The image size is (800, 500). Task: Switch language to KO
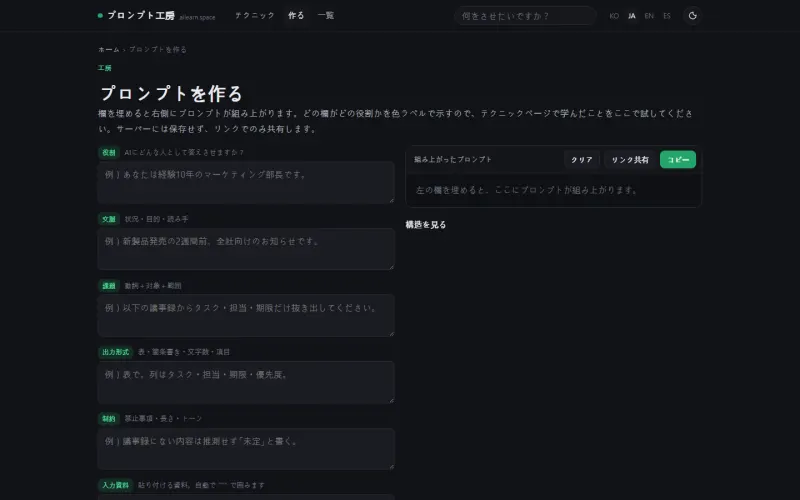[614, 16]
